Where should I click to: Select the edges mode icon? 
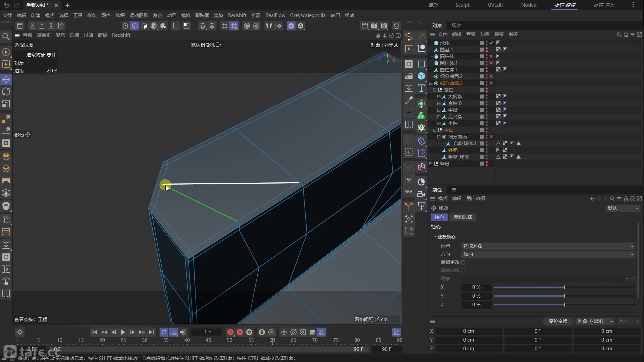(x=135, y=26)
